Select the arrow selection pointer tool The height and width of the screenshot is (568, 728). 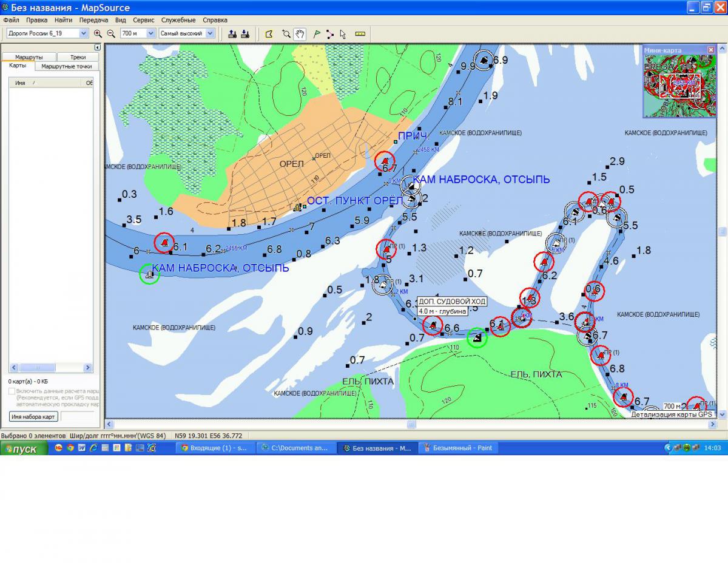coord(343,34)
